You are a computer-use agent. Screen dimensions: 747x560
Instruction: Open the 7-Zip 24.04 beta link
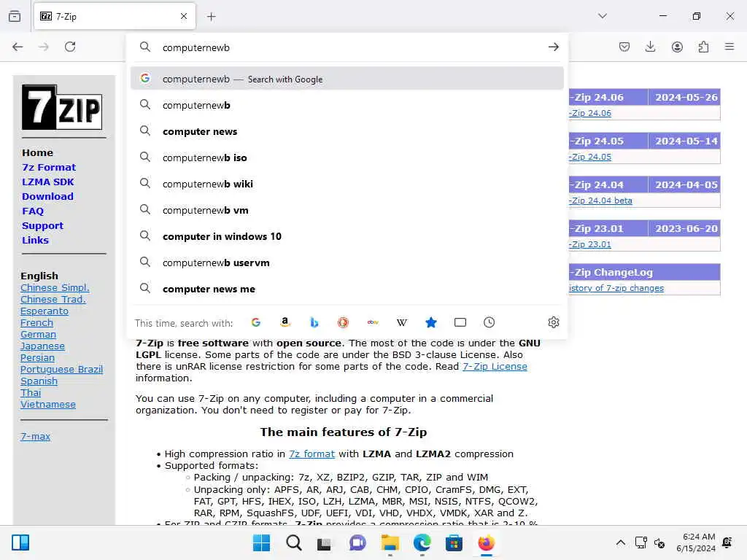coord(600,201)
